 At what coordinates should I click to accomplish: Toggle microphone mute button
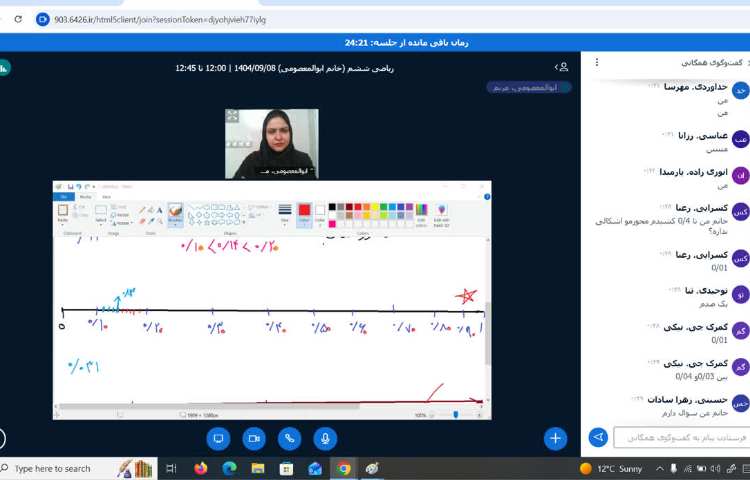click(325, 438)
